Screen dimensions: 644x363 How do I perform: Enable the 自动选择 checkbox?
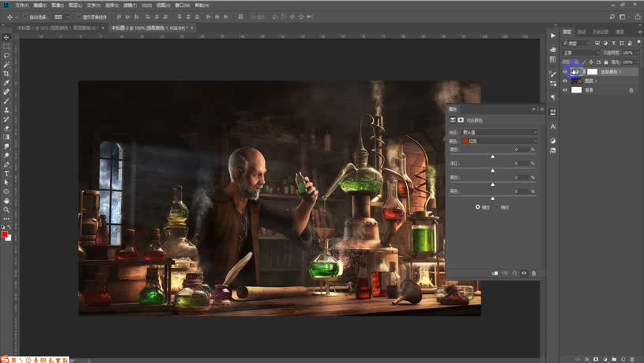pos(25,17)
